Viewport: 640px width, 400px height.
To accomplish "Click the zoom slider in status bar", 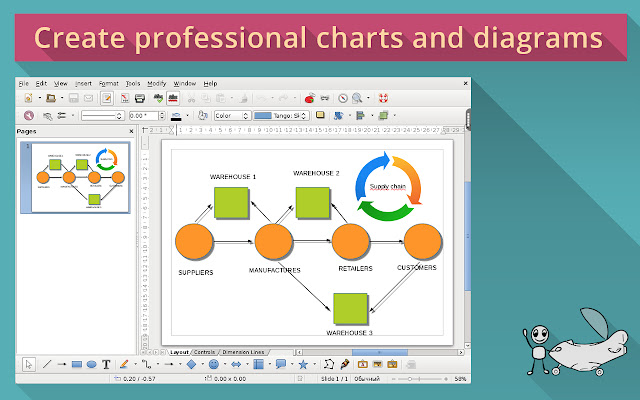I will click(420, 379).
